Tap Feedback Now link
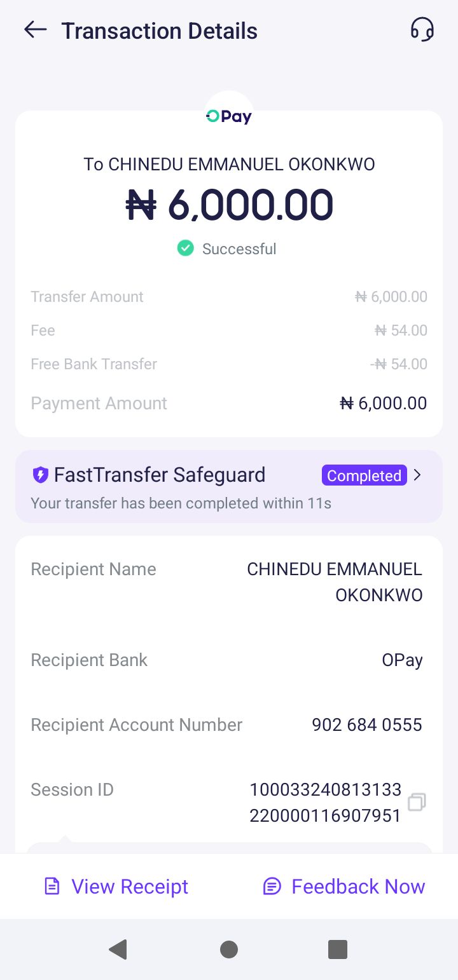The width and height of the screenshot is (458, 980). (358, 886)
